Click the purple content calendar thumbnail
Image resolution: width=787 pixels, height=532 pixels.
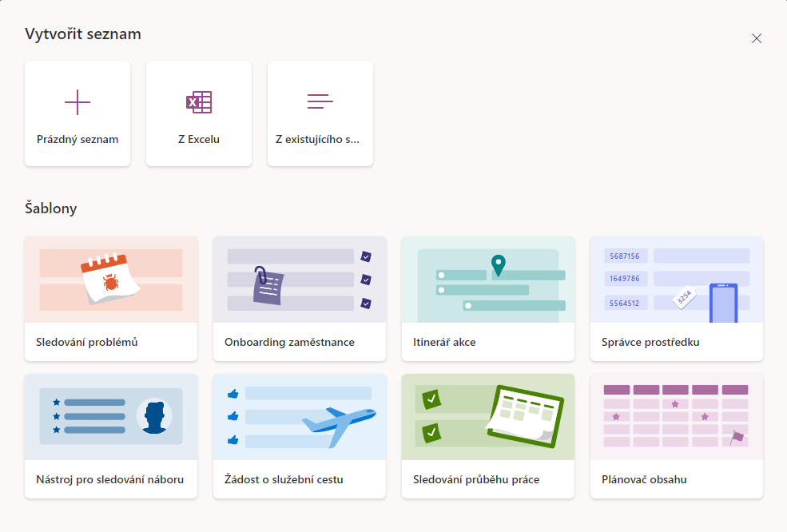(x=677, y=417)
